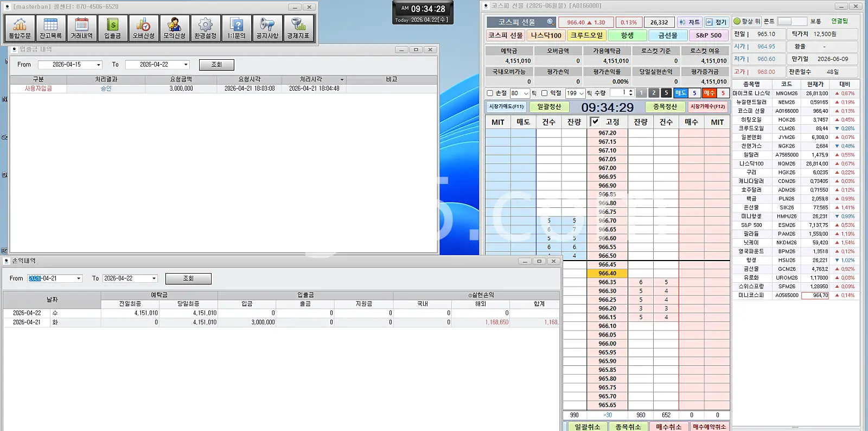
Task: Uncheck the 고정 checkbox in order book
Action: 595,122
